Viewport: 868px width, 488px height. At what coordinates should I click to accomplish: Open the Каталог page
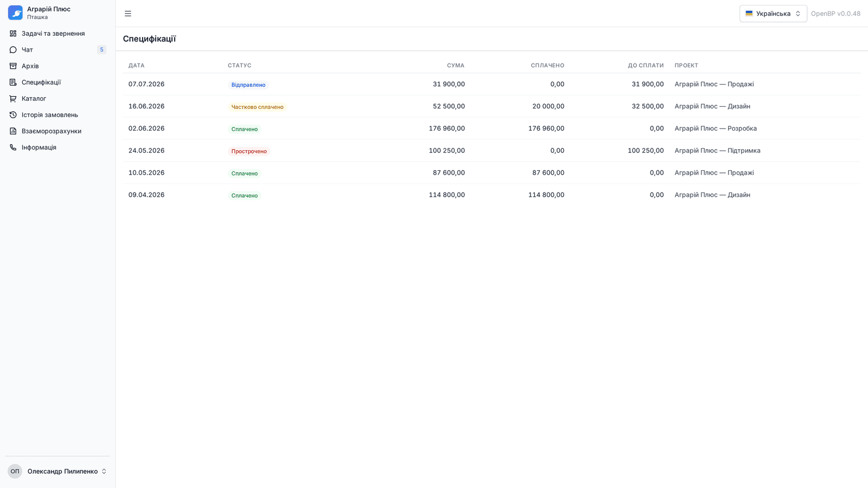tap(58, 99)
